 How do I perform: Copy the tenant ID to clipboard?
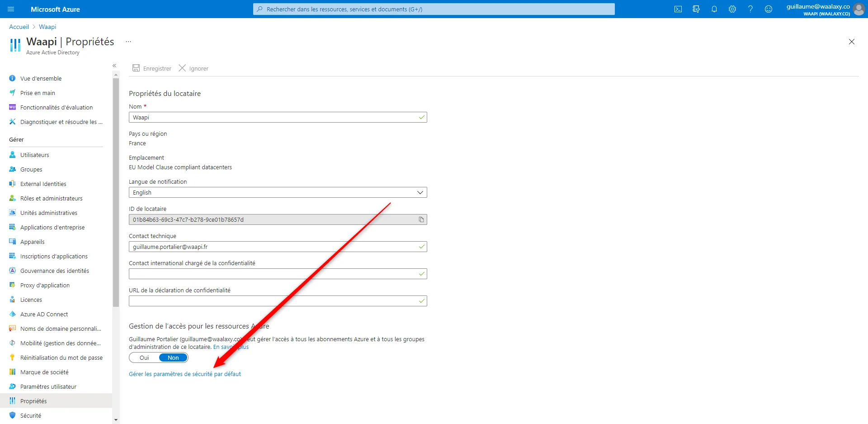pos(421,219)
